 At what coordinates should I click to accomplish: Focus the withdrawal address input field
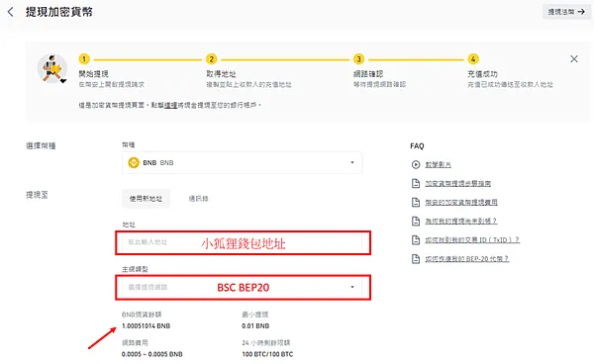click(243, 242)
